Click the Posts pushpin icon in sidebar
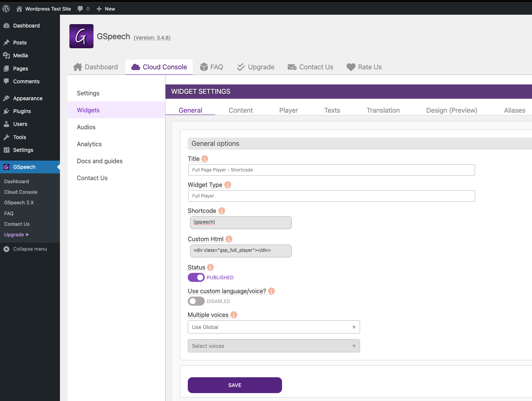Image resolution: width=532 pixels, height=401 pixels. coord(6,43)
